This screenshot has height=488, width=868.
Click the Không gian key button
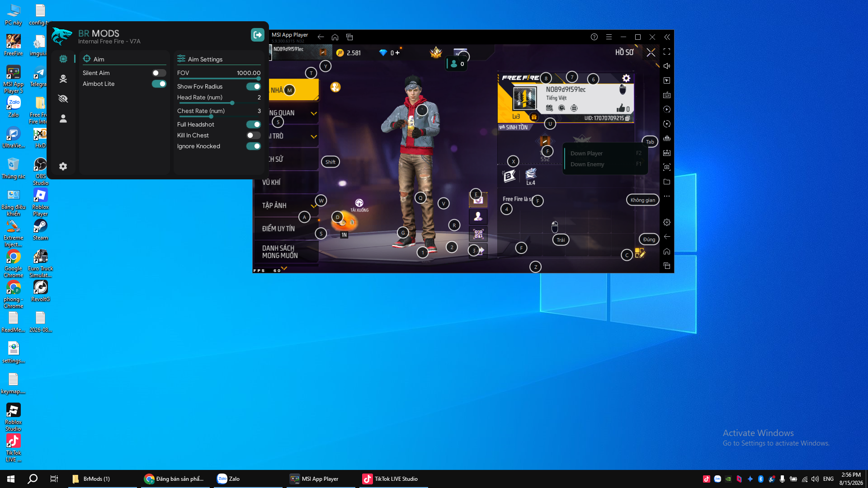(642, 200)
